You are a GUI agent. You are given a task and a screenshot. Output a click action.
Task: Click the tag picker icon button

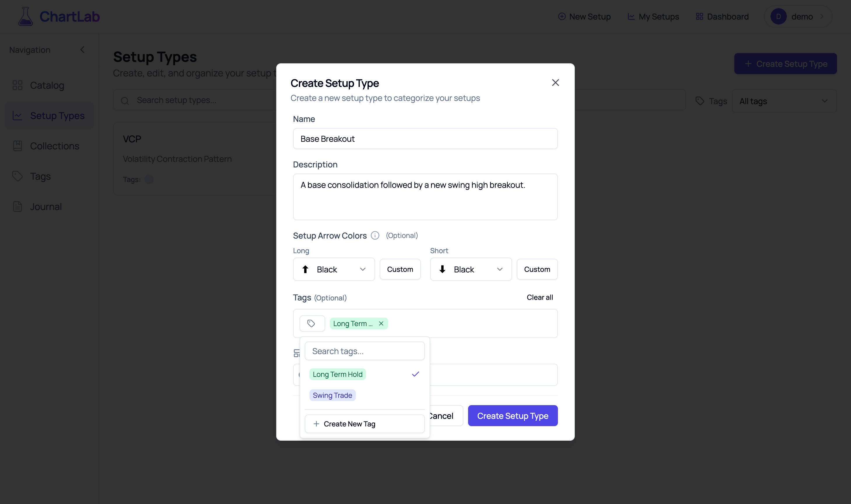[x=312, y=323]
